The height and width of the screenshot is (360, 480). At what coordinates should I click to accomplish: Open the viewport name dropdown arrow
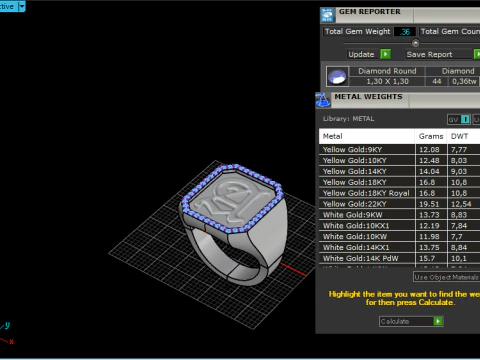pos(22,6)
